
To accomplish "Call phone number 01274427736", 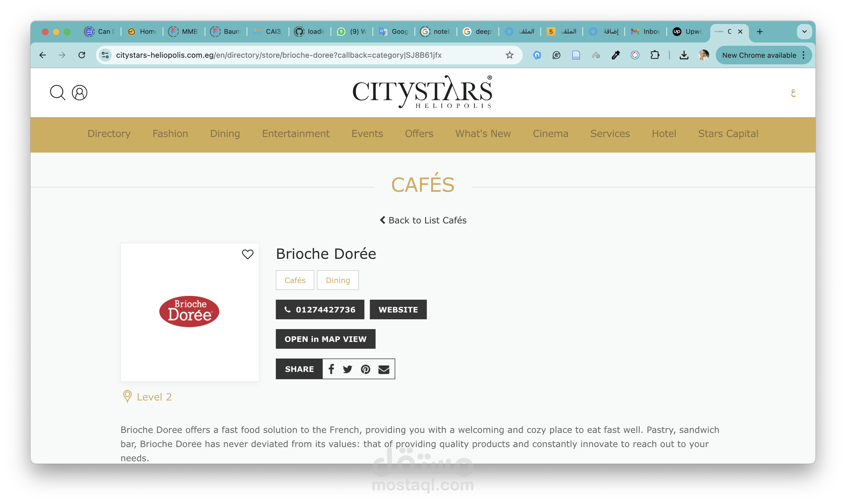I will pos(320,309).
